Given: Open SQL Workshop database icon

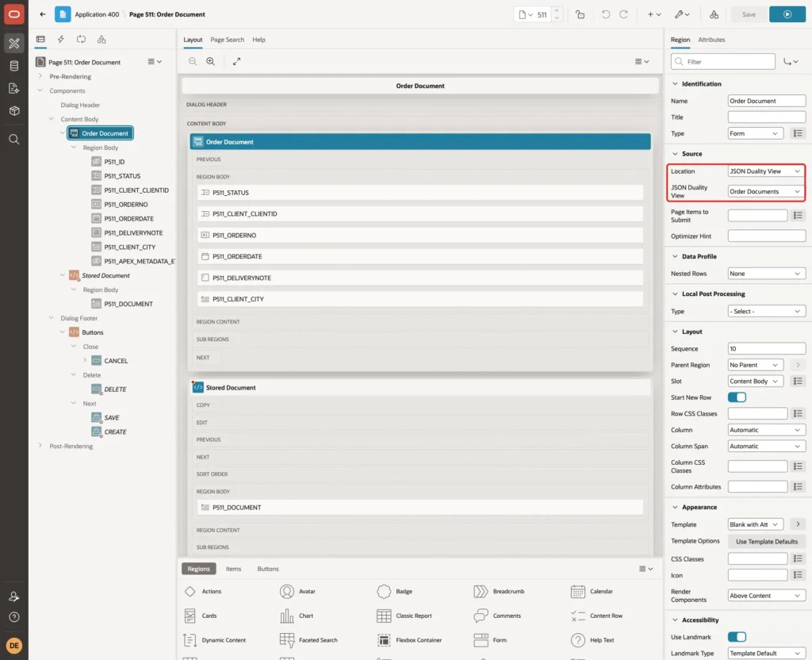Looking at the screenshot, I should coord(14,66).
